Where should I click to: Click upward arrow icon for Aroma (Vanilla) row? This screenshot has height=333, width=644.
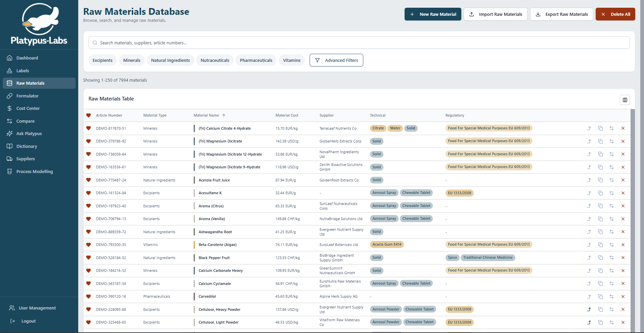[x=589, y=219]
